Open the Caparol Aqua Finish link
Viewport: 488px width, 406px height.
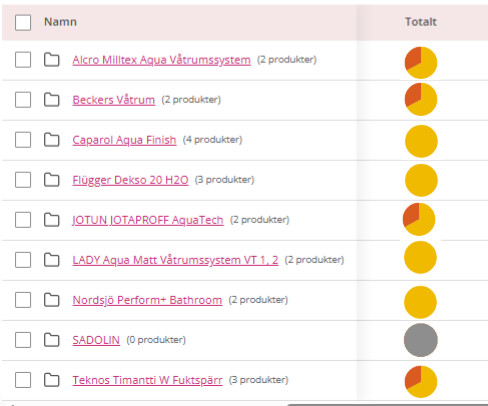pos(124,140)
